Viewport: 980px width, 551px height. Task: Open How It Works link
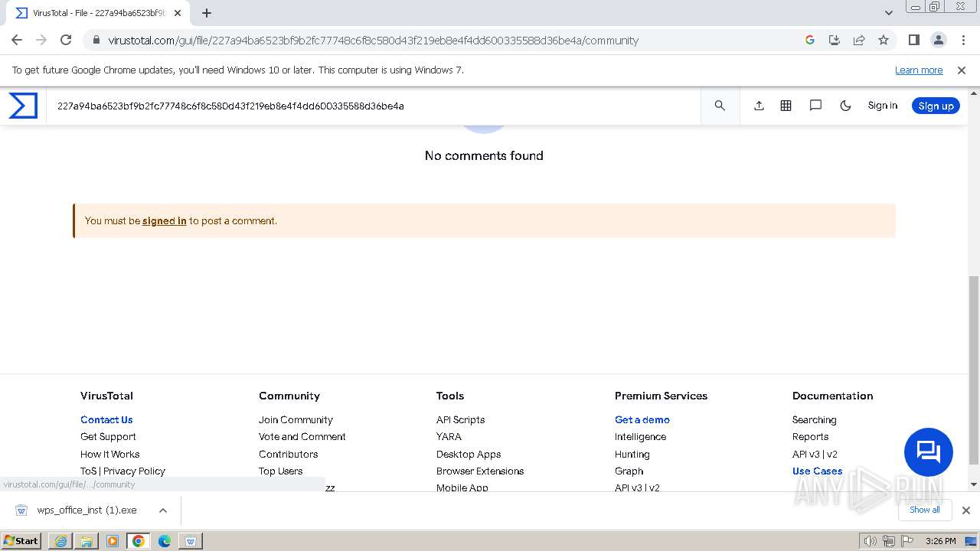coord(109,454)
